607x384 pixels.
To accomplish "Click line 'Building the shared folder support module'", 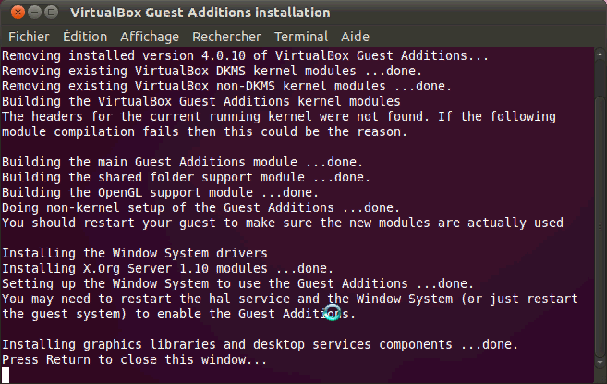I will [186, 177].
